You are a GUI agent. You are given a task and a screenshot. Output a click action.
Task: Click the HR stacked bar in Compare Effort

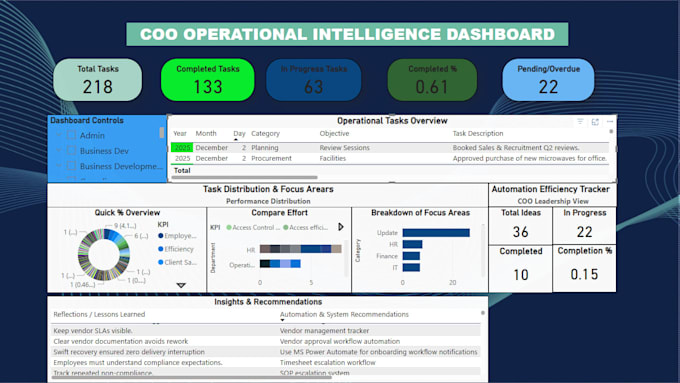301,249
